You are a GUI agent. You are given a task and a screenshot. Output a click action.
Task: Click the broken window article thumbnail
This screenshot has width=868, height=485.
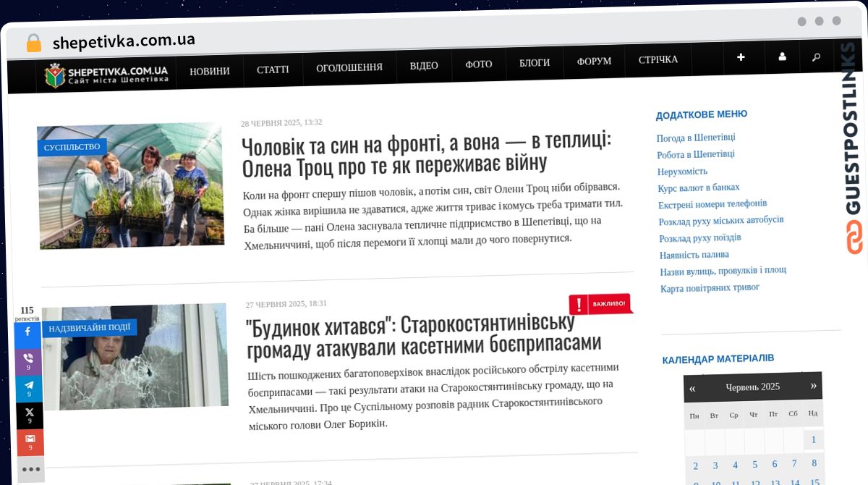135,357
